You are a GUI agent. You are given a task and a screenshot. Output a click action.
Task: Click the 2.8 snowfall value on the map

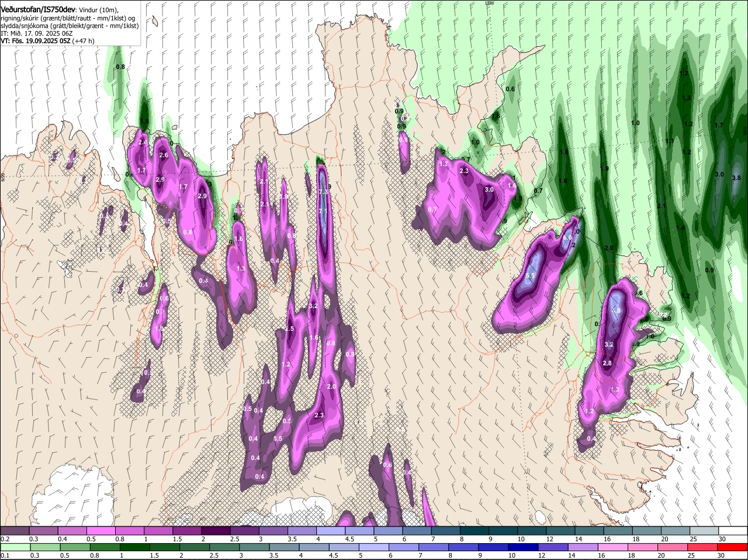(607, 363)
